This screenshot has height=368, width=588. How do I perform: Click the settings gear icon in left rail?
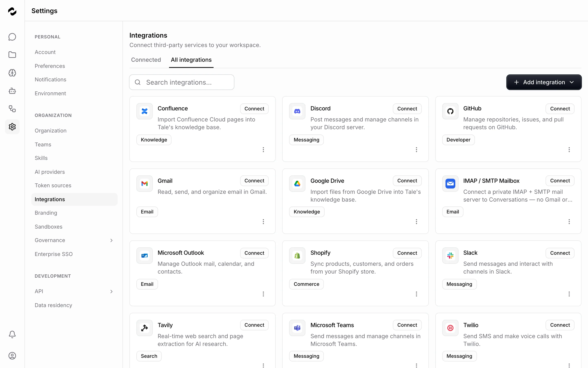pyautogui.click(x=12, y=127)
